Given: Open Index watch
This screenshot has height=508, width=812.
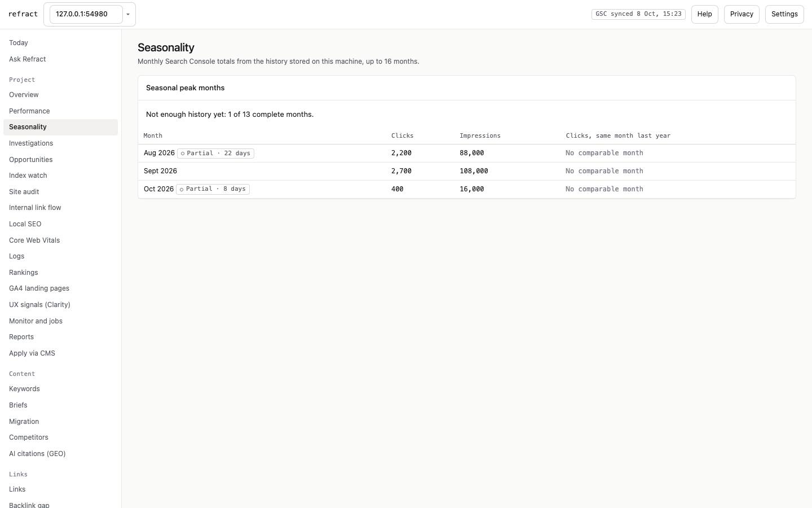Looking at the screenshot, I should point(60,176).
